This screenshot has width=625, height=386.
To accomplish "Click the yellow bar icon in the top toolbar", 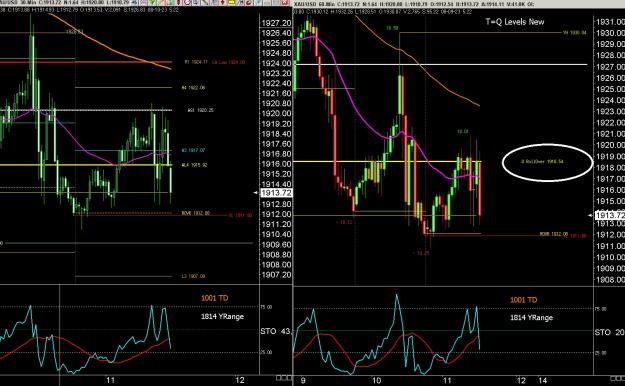I will (232, 2).
